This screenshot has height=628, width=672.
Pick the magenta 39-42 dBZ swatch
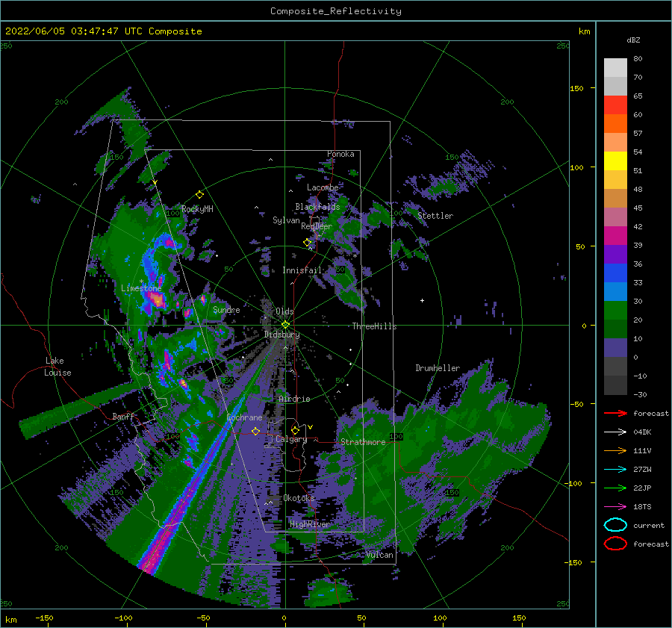point(615,236)
